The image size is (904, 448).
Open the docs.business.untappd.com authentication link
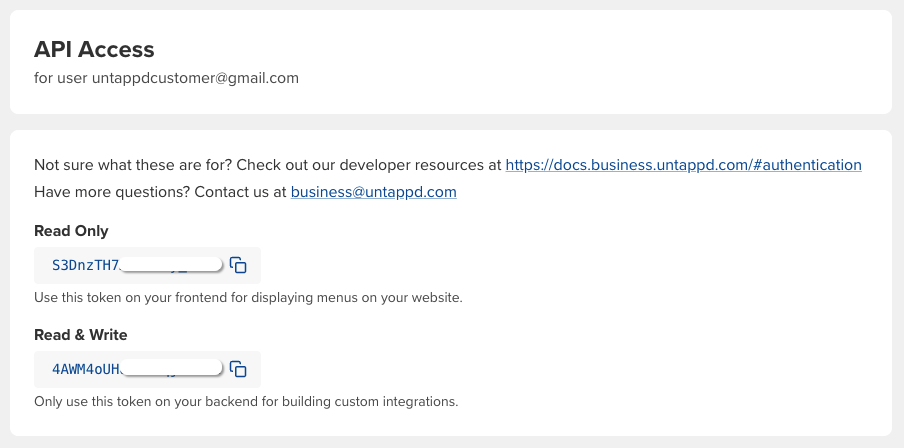point(683,165)
